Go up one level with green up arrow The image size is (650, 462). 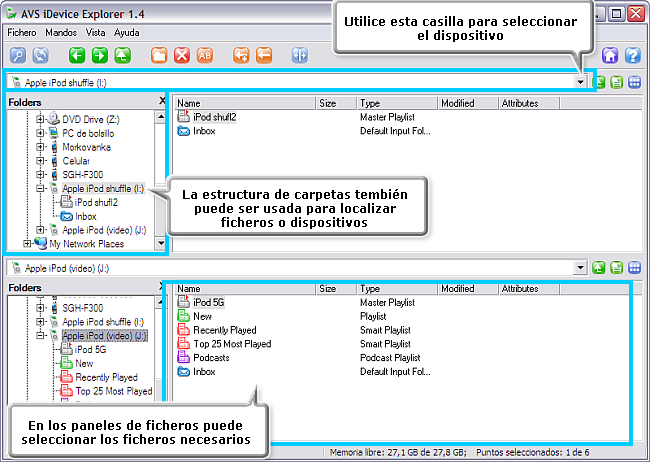[123, 55]
